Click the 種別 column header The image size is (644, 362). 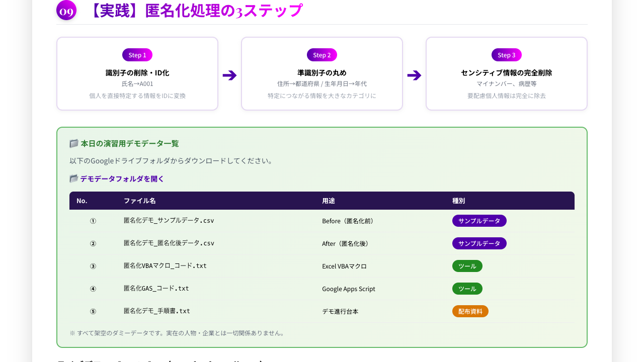[x=458, y=201]
